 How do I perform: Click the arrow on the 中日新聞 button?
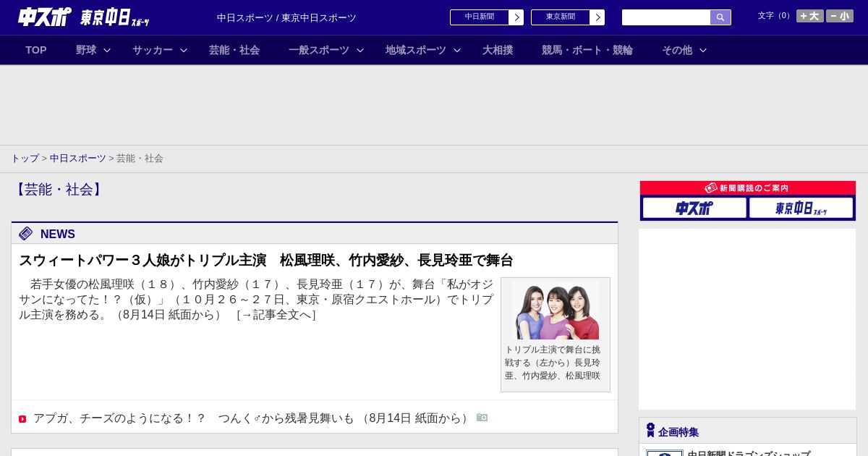pos(516,17)
